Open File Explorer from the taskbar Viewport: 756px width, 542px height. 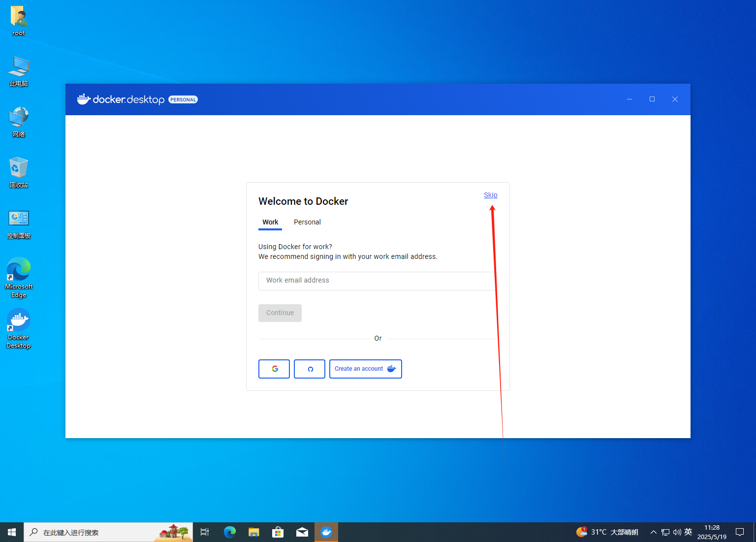pyautogui.click(x=253, y=532)
